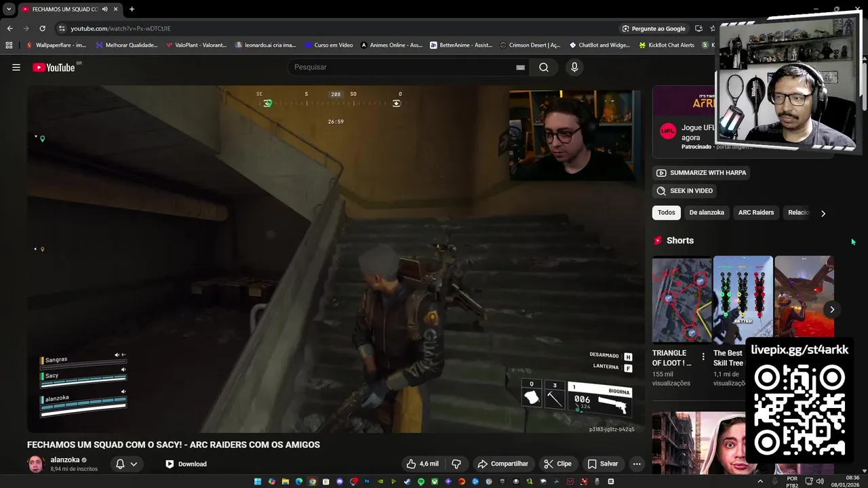The width and height of the screenshot is (868, 488).
Task: Open Windows Start menu in taskbar
Action: pos(258,481)
